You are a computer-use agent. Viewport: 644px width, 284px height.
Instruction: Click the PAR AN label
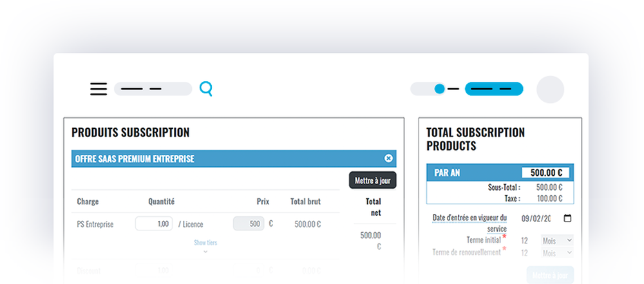coord(447,173)
